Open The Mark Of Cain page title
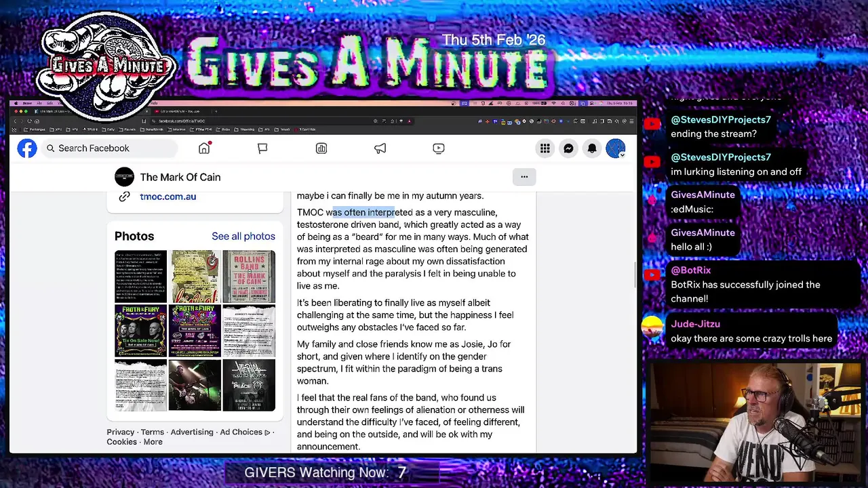Image resolution: width=868 pixels, height=488 pixels. [180, 177]
